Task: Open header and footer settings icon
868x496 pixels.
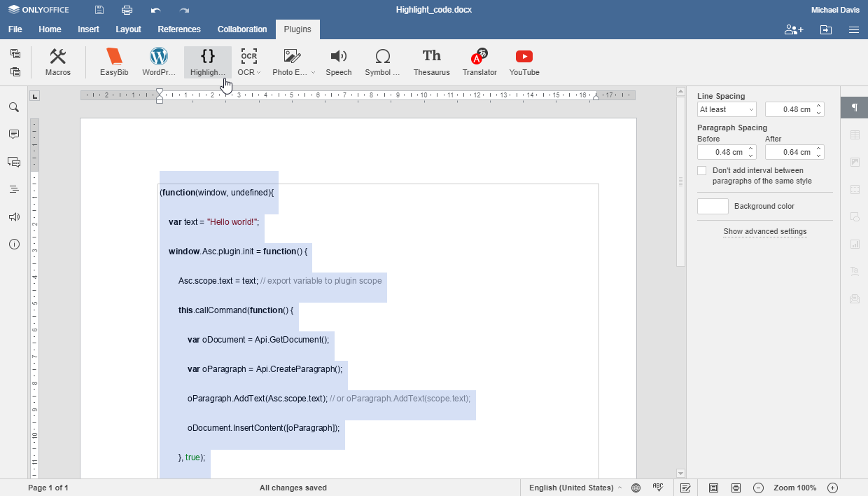Action: pyautogui.click(x=855, y=190)
